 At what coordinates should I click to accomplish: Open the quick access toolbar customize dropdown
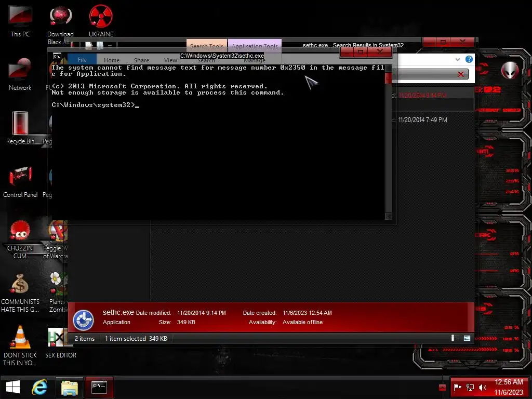click(x=110, y=45)
